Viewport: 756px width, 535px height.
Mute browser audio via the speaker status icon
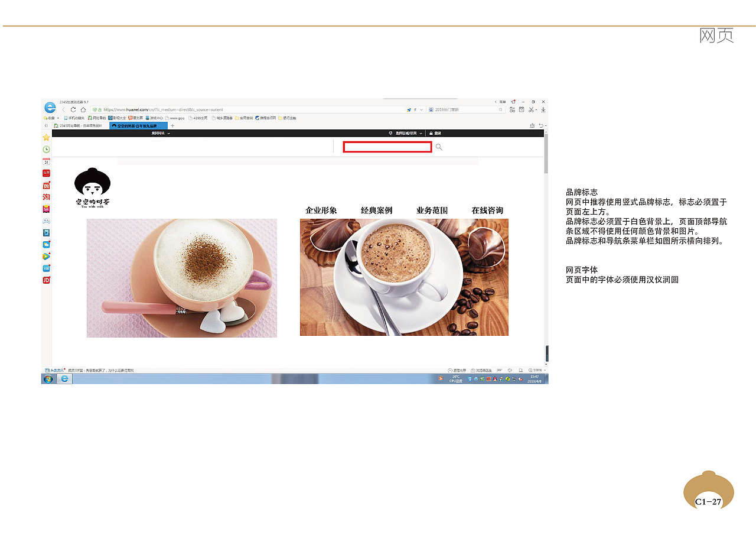point(510,369)
